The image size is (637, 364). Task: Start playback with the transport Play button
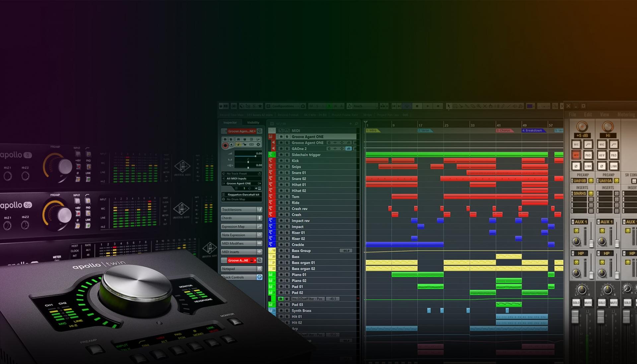428,106
